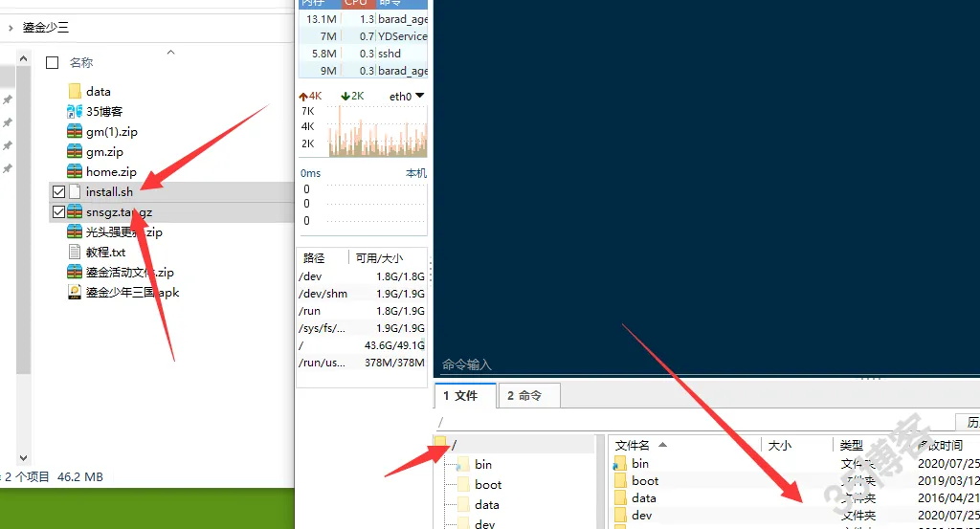The height and width of the screenshot is (529, 980).
Task: Click the snsgz.tar.gz archive icon
Action: (75, 211)
